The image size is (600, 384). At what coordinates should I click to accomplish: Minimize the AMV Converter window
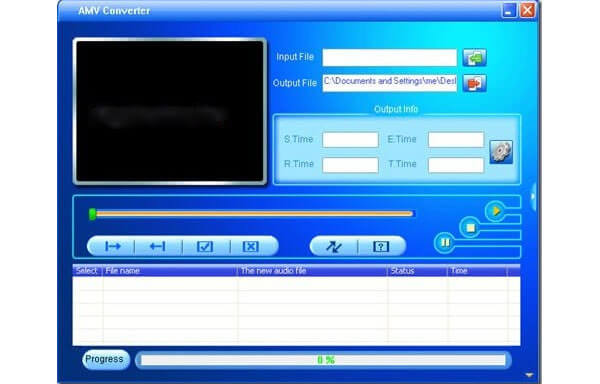[509, 10]
